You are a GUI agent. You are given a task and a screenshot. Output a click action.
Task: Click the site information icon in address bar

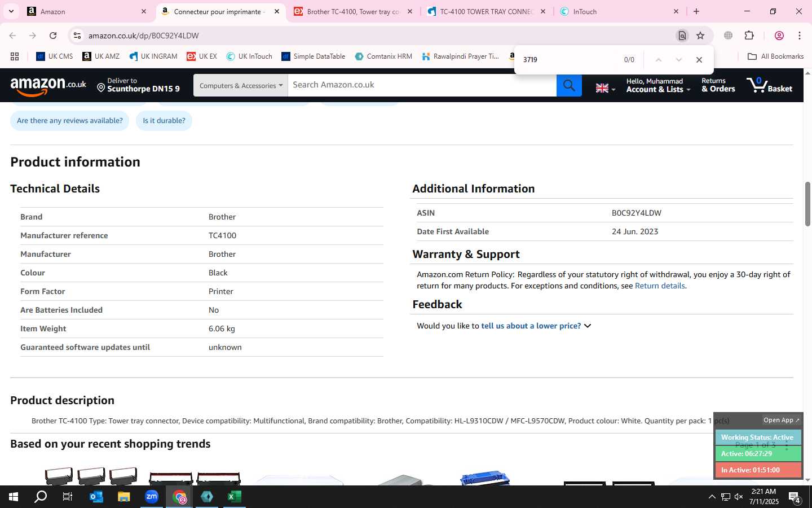(x=77, y=36)
